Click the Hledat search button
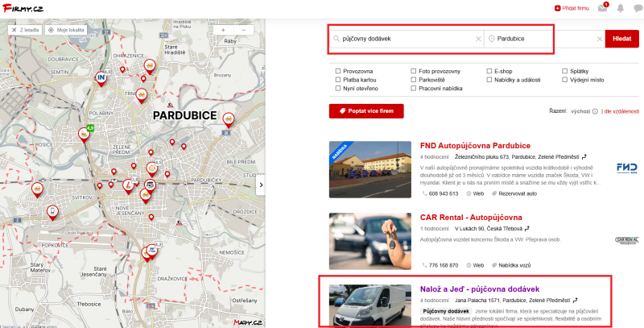The width and height of the screenshot is (644, 328). pos(621,39)
